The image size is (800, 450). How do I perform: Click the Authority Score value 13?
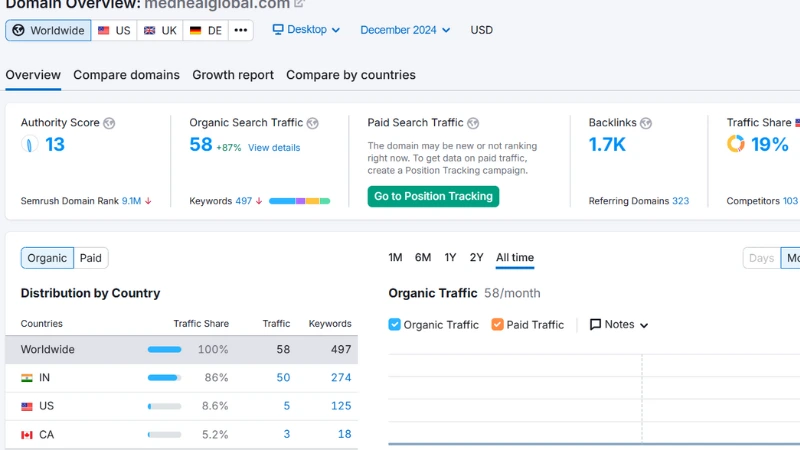pyautogui.click(x=55, y=144)
